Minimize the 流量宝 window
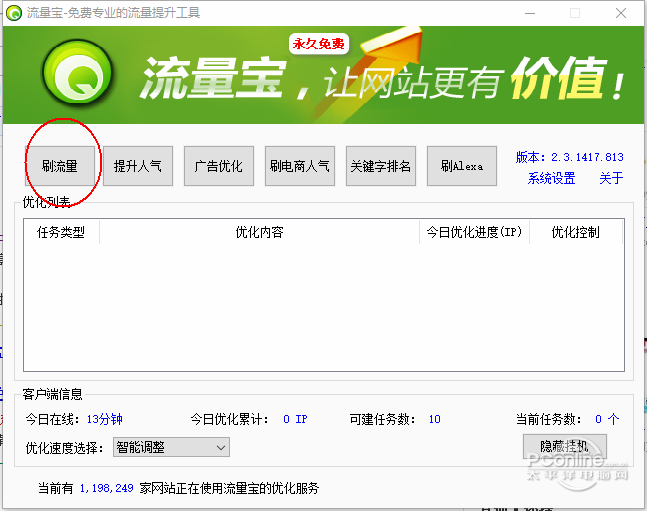Screen dimensions: 647x511 tap(530, 13)
